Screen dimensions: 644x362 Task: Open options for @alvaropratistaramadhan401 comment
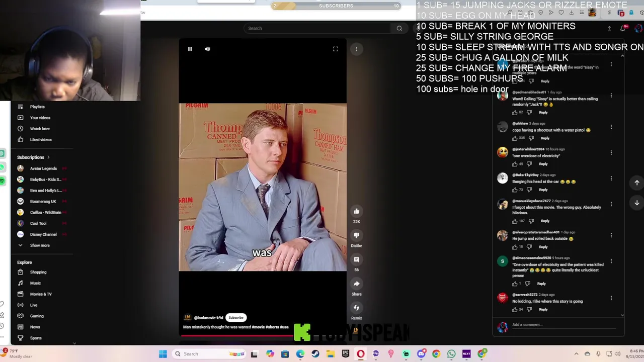[x=611, y=235]
